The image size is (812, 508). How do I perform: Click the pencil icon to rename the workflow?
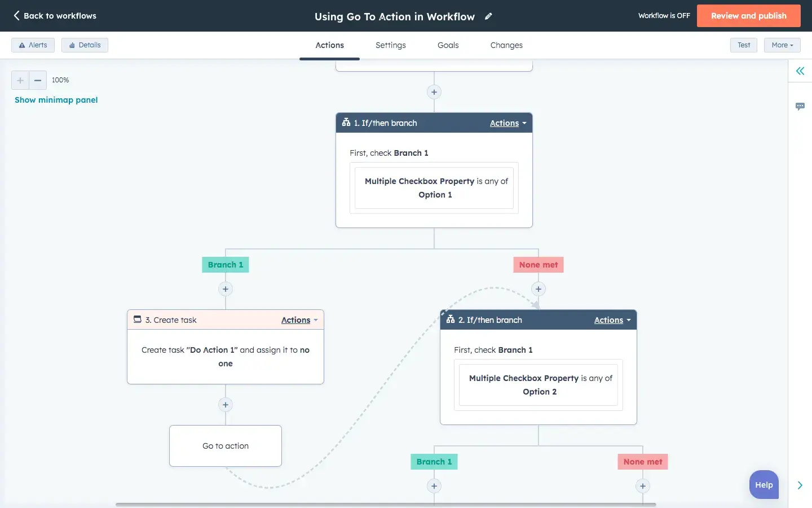coord(488,16)
